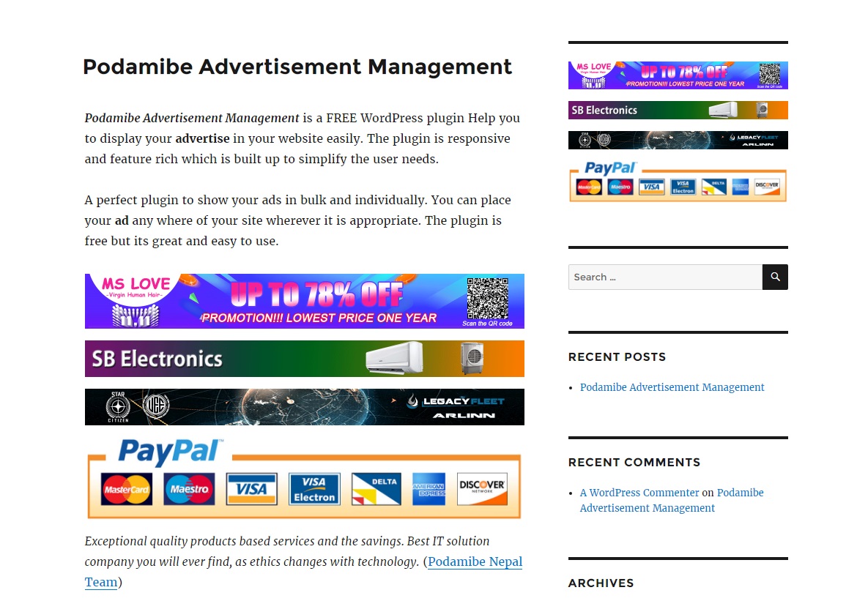Open the large PayPal payment banner
Screen dimensions: 868x601
tap(305, 479)
